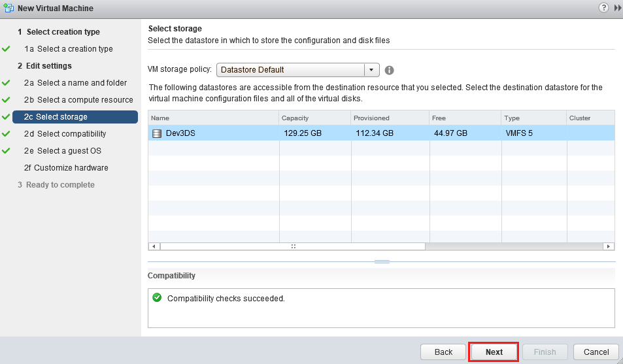Click the Finish button

point(545,352)
